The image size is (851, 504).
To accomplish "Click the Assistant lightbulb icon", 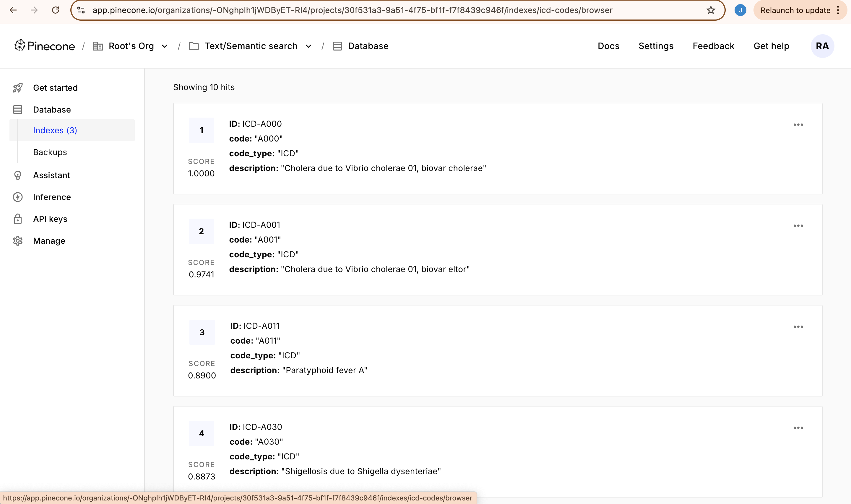I will (18, 175).
